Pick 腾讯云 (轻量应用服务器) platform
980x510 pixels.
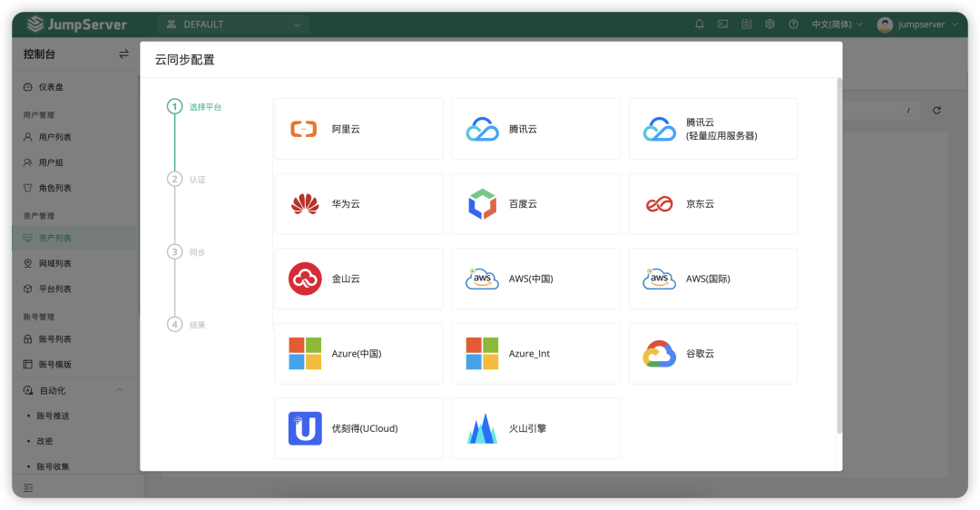pos(713,129)
